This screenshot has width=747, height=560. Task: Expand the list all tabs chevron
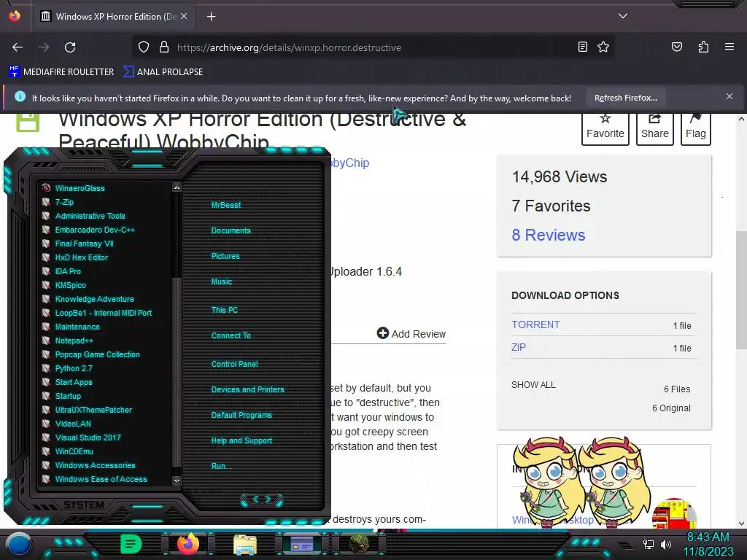(x=623, y=16)
